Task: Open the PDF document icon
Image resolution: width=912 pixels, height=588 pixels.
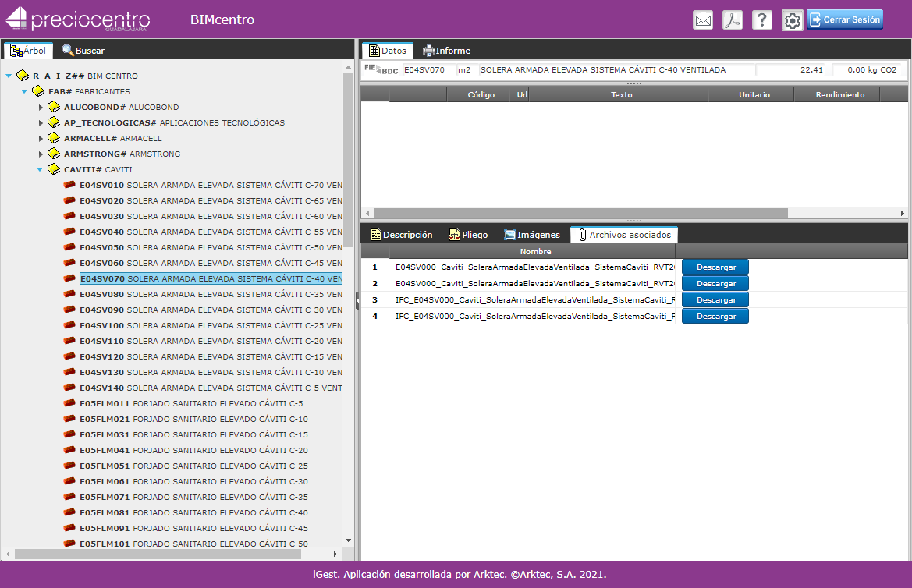Action: tap(732, 21)
